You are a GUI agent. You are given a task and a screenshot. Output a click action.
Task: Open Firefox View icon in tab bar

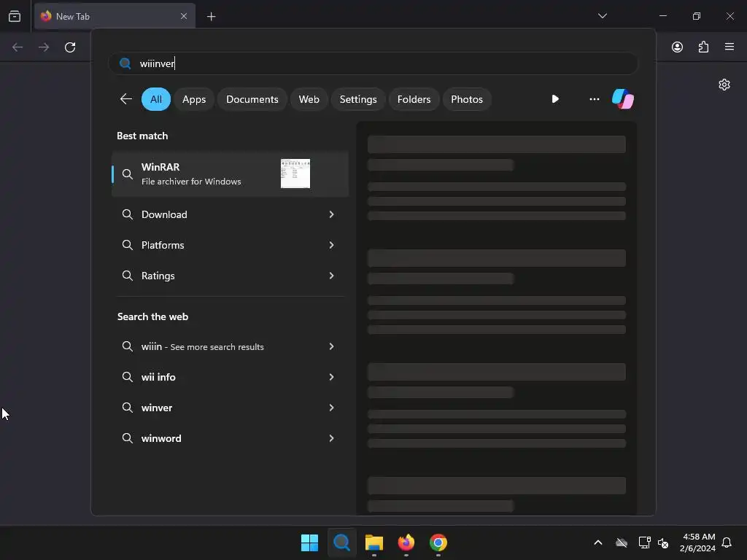click(x=15, y=16)
